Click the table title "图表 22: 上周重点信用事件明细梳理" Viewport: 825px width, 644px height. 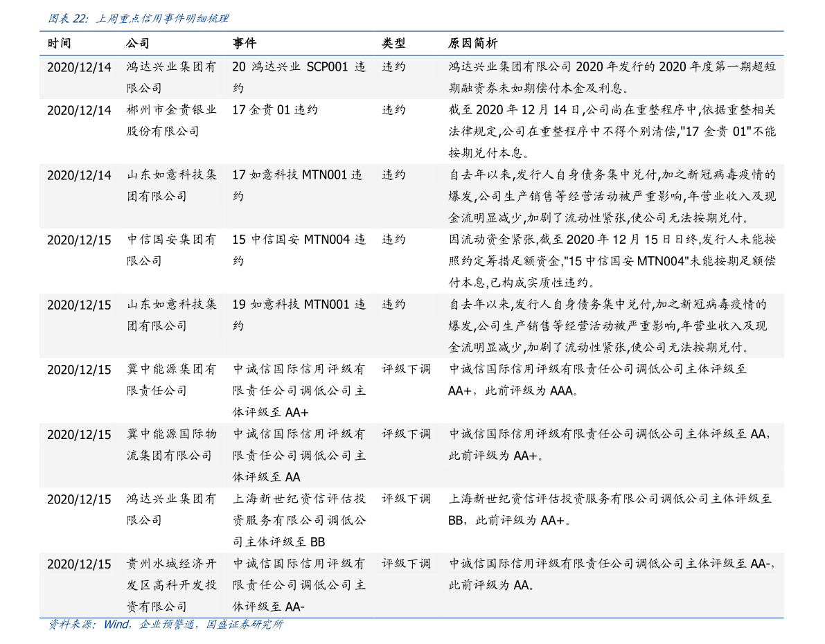(139, 19)
